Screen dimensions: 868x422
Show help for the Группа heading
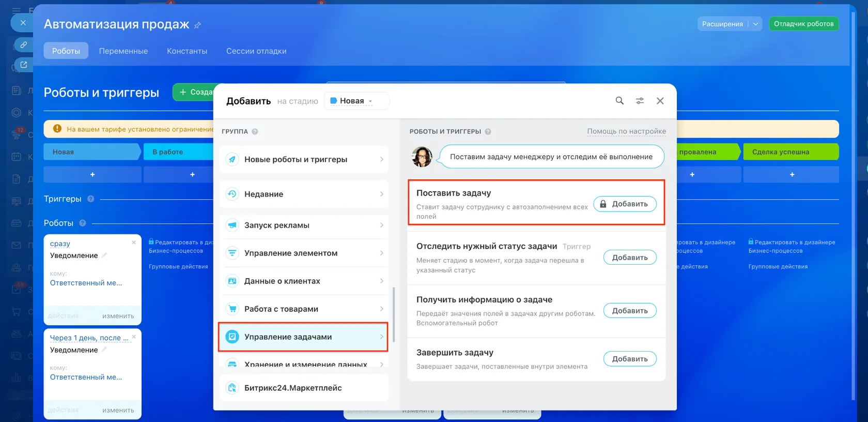click(x=255, y=131)
